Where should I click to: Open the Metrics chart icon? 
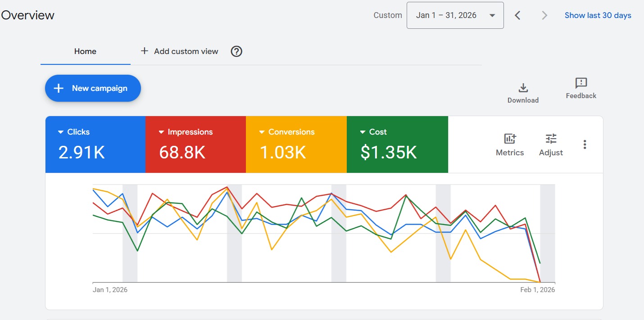tap(510, 139)
